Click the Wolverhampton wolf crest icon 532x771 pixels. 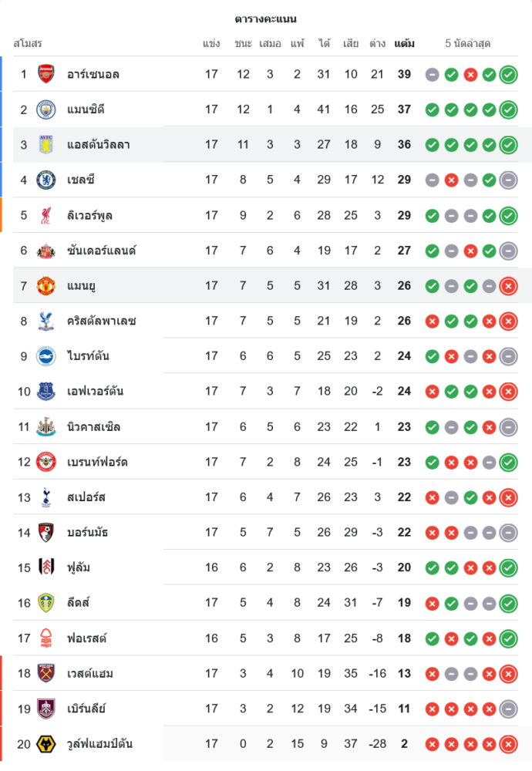pos(46,744)
